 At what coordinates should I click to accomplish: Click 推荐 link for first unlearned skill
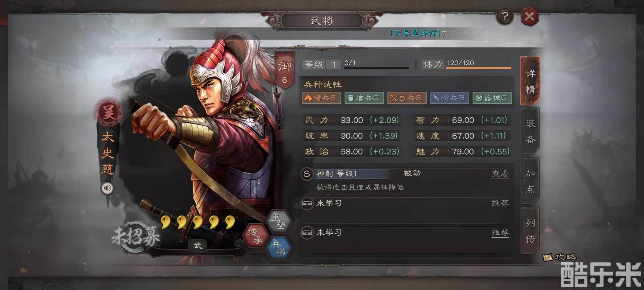tap(500, 203)
